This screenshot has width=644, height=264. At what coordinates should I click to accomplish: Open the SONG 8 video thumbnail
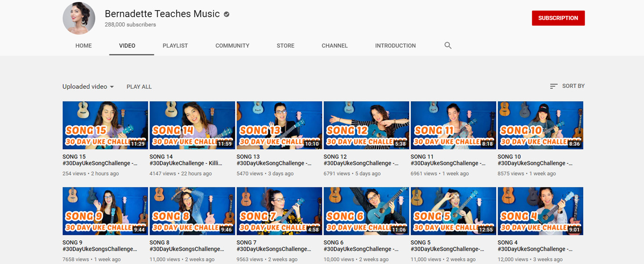coord(192,211)
